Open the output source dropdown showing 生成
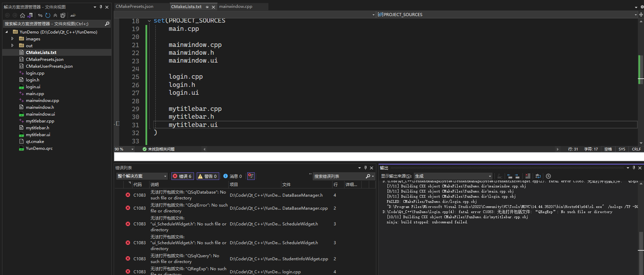This screenshot has width=644, height=275. pos(453,176)
